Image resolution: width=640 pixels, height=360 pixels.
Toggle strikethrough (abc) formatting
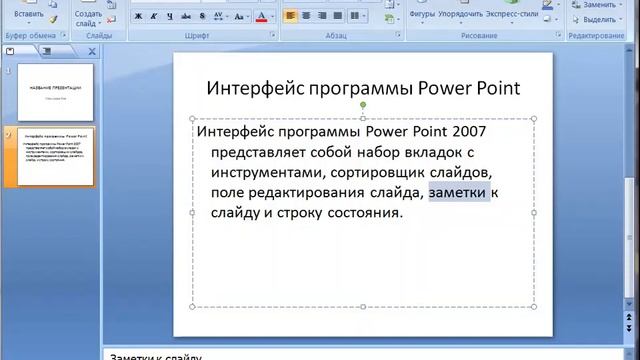(186, 16)
